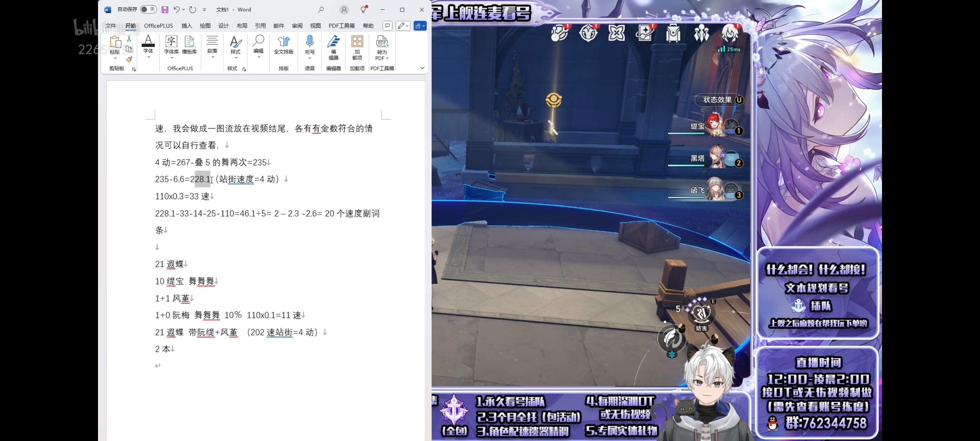Click the highlighted text 228.1 in document

(202, 179)
